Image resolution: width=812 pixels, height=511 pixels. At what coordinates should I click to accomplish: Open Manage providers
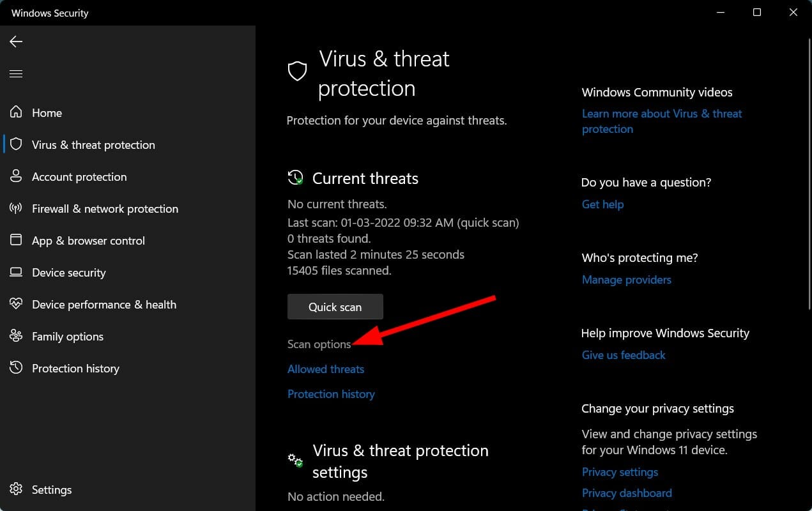click(x=626, y=279)
